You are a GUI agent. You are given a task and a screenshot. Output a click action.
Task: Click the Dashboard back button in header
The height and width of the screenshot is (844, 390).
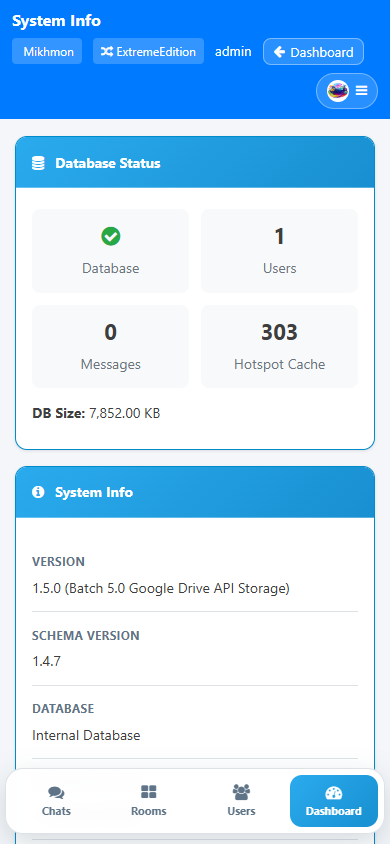click(313, 52)
